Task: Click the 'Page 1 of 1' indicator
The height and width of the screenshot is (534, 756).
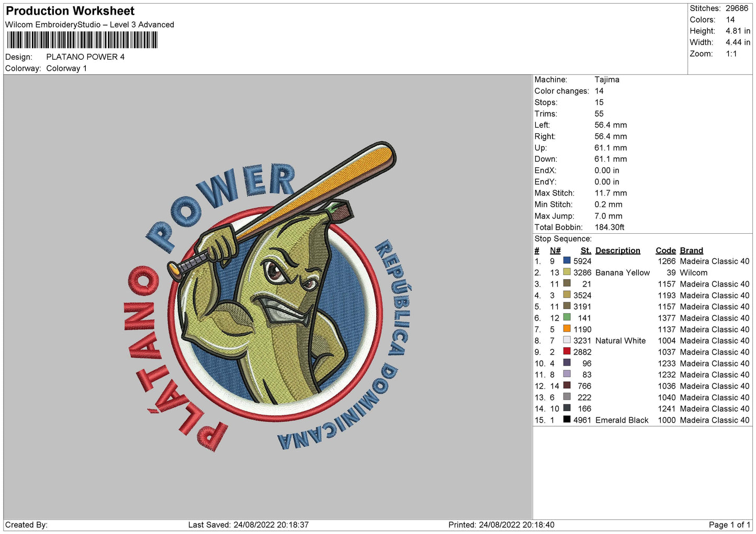Action: click(x=729, y=525)
